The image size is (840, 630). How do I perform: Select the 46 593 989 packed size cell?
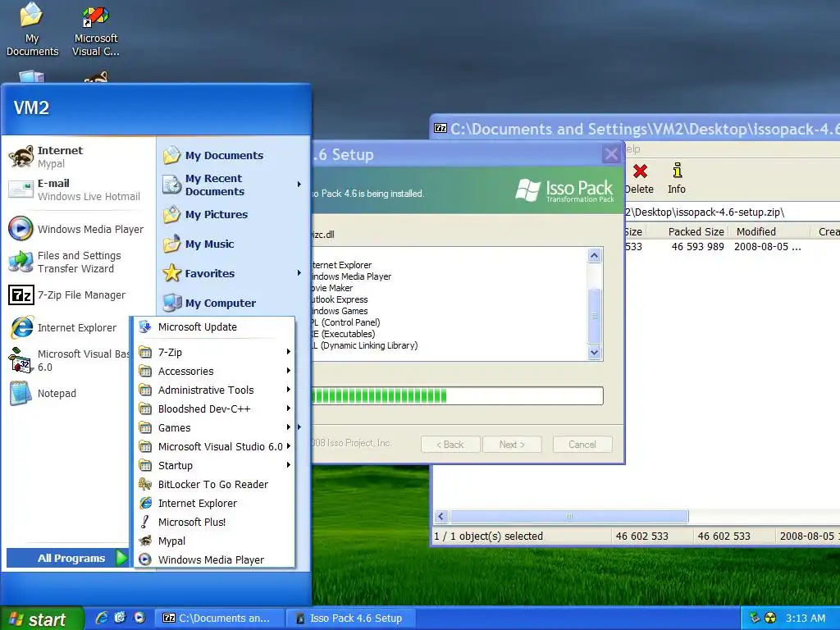click(x=697, y=246)
